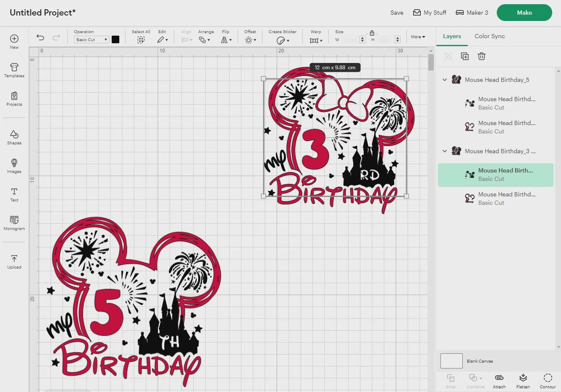Duplicate the selected layer
Image resolution: width=561 pixels, height=392 pixels.
pos(465,56)
